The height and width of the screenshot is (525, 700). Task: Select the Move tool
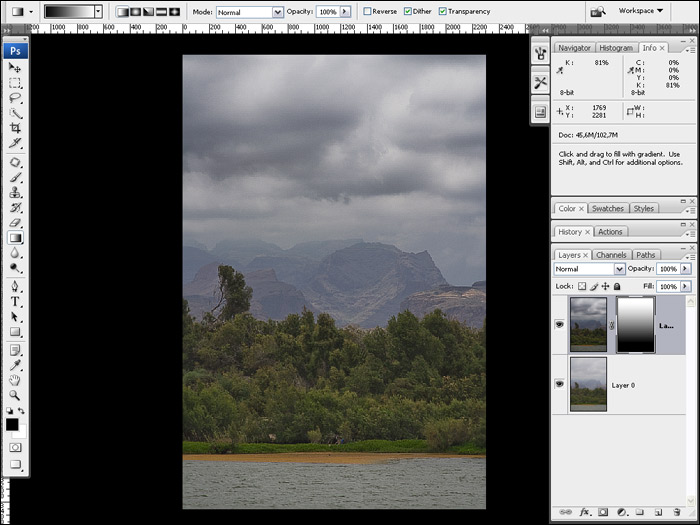coord(15,68)
